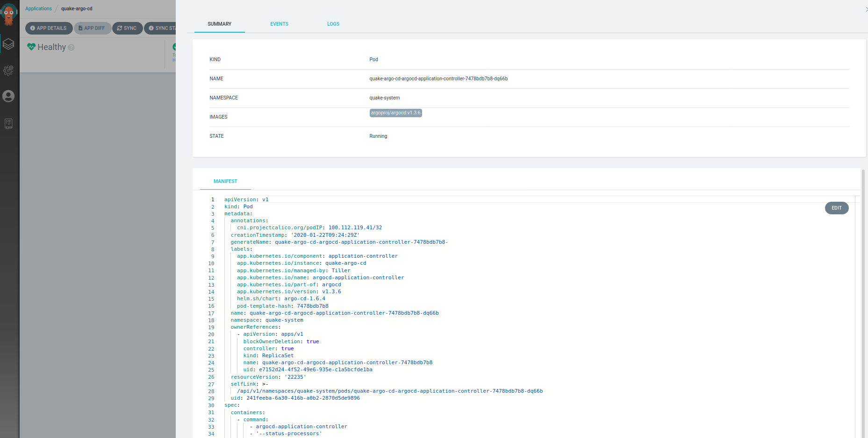Go to Applications breadcrumb link
Screen dimensions: 868x438
click(38, 8)
